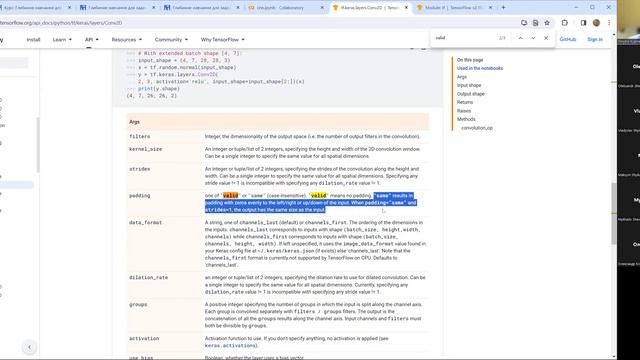Click the left navigation scrollbar

pos(38,145)
